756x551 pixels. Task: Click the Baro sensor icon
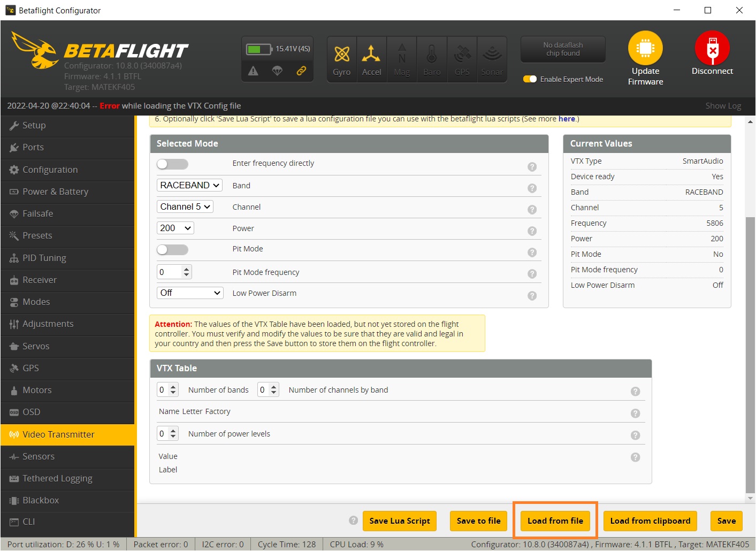(x=432, y=54)
